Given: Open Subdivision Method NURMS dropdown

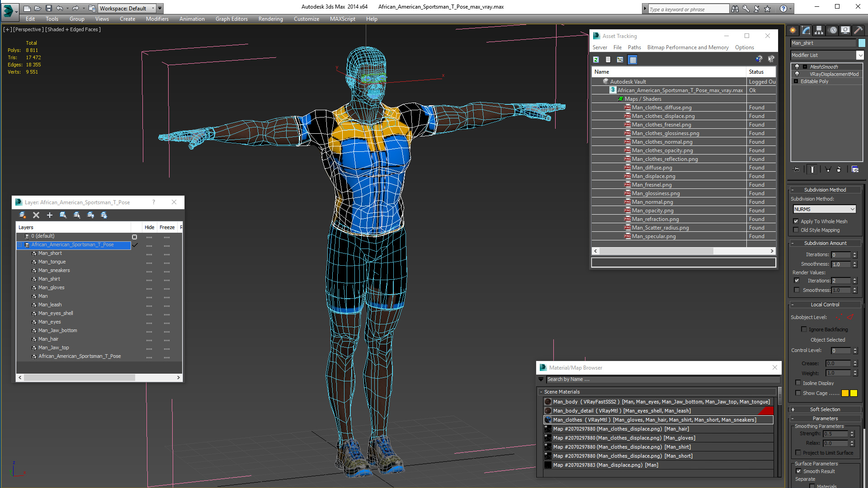Looking at the screenshot, I should click(825, 209).
